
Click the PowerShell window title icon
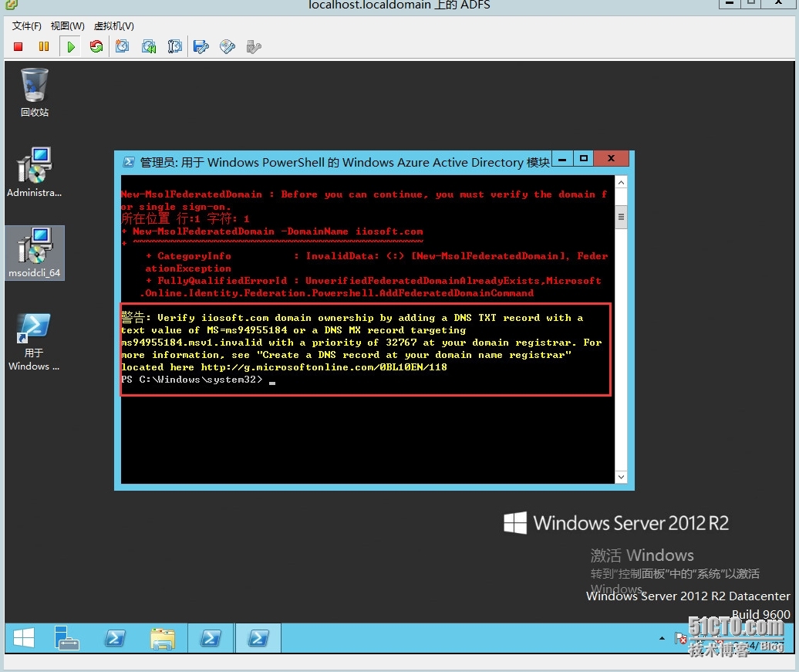[129, 162]
